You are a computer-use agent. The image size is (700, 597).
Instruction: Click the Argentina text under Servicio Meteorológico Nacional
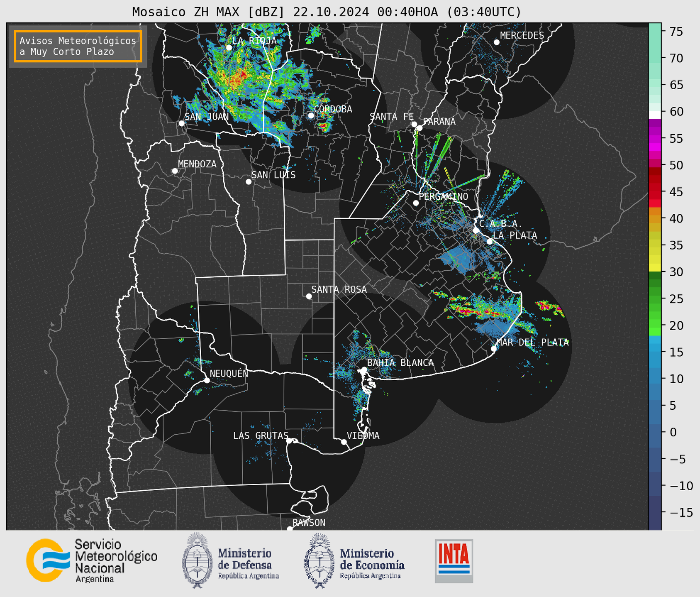[95, 579]
